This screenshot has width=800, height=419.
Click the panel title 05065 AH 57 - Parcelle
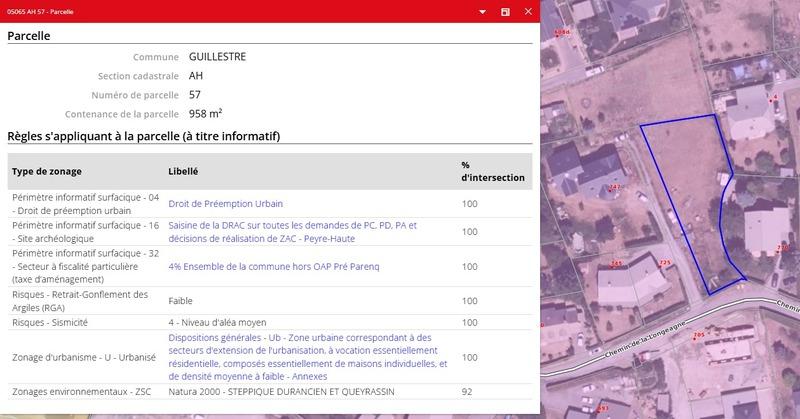(x=50, y=11)
